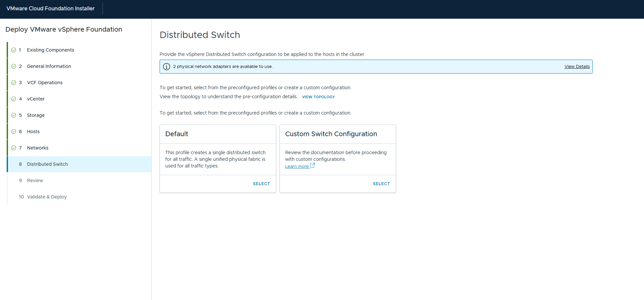Click the info circle icon in adapters banner

[167, 67]
